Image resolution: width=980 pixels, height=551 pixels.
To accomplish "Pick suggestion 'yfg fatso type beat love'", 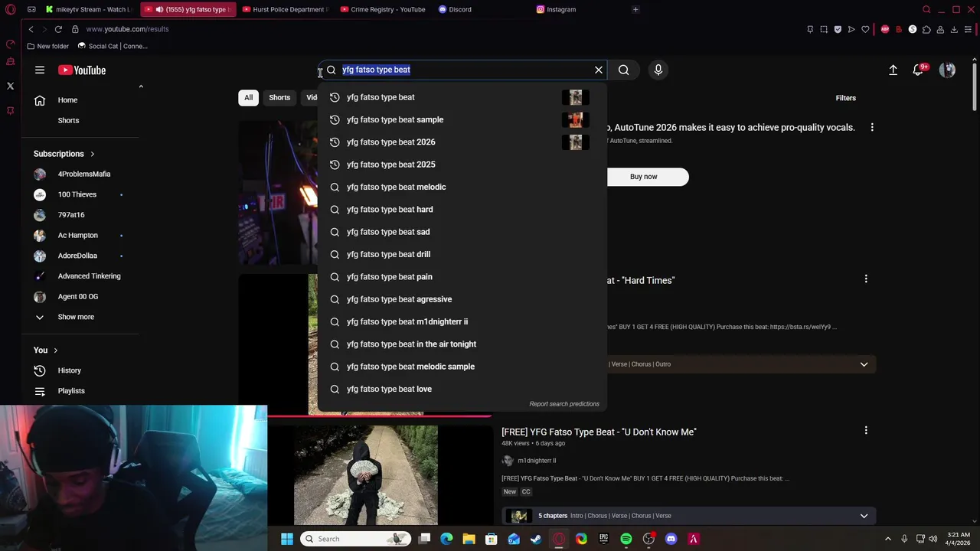I will 462,389.
